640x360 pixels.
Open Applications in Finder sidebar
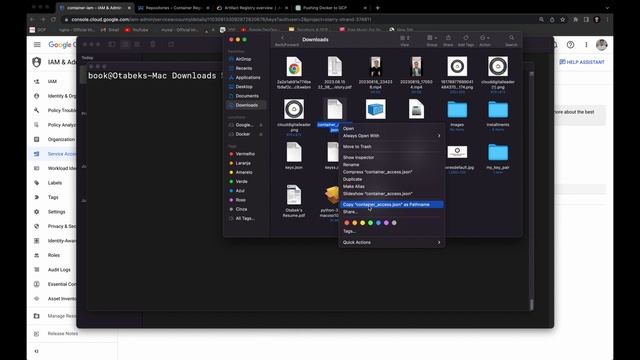pos(247,78)
